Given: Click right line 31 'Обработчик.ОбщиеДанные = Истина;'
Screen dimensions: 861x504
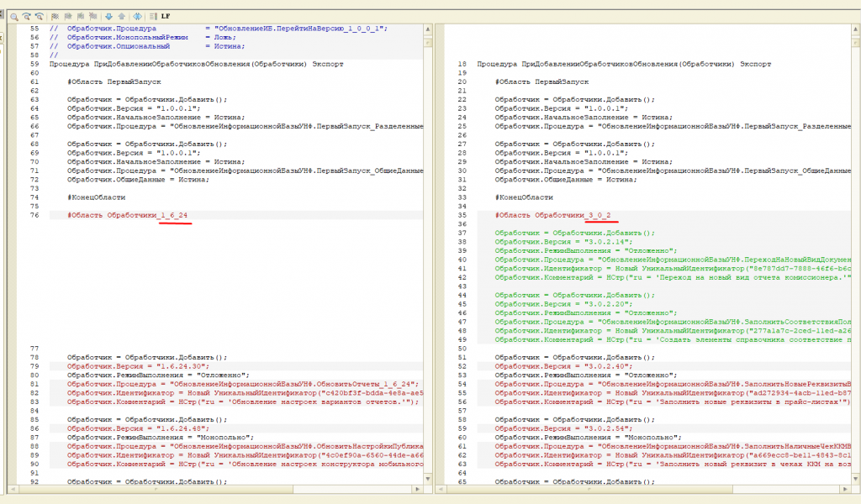Looking at the screenshot, I should point(566,180).
